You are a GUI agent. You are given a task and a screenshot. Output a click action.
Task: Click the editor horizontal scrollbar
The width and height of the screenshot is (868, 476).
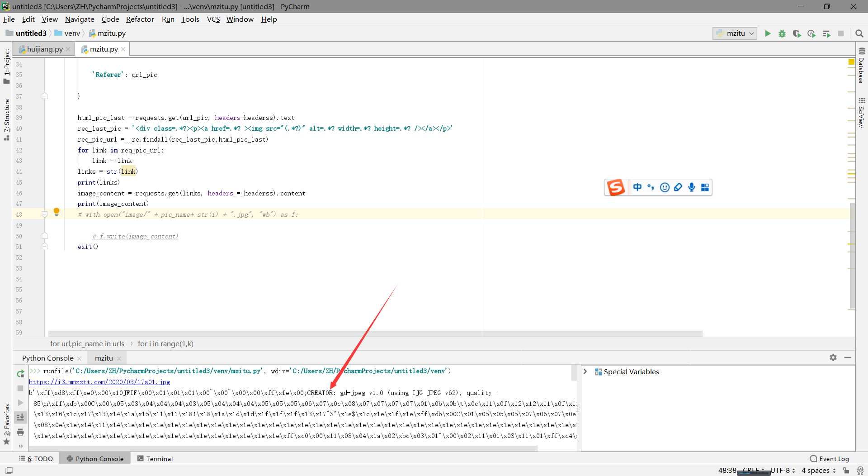(375, 333)
